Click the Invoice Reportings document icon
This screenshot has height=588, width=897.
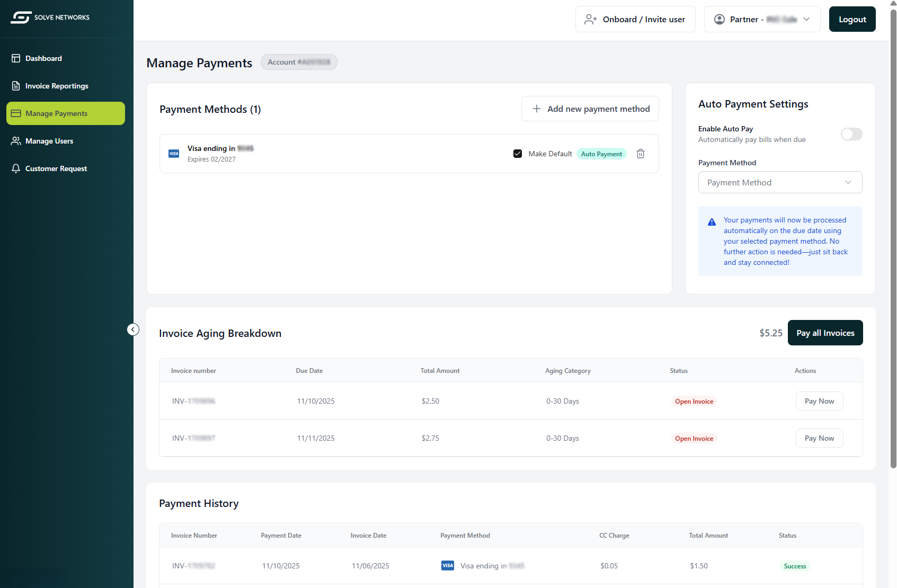pyautogui.click(x=16, y=86)
